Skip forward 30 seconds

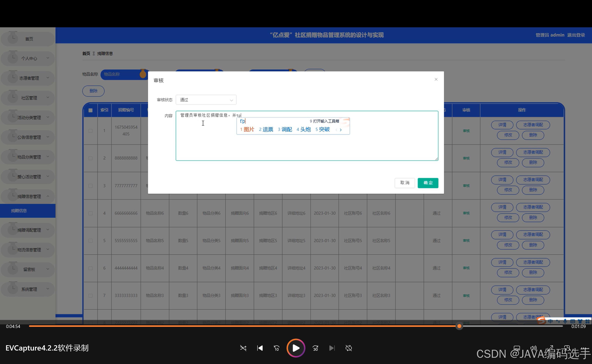[x=315, y=348]
